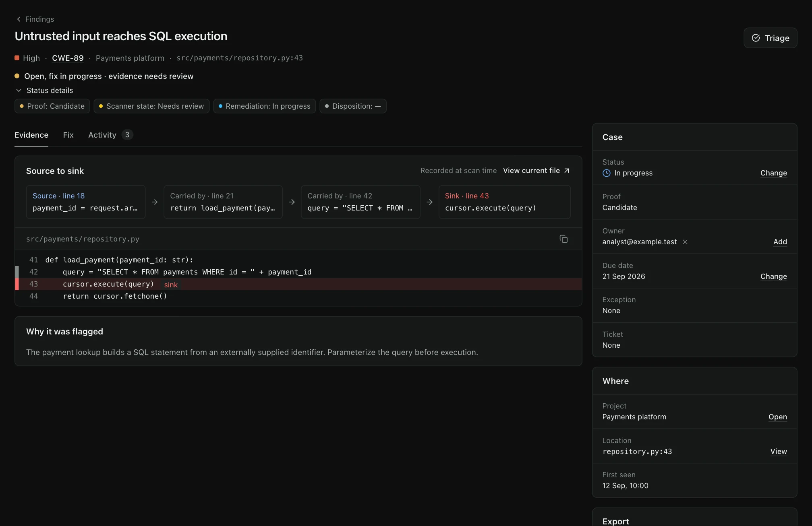The width and height of the screenshot is (812, 526).
Task: Change the due date
Action: [773, 276]
